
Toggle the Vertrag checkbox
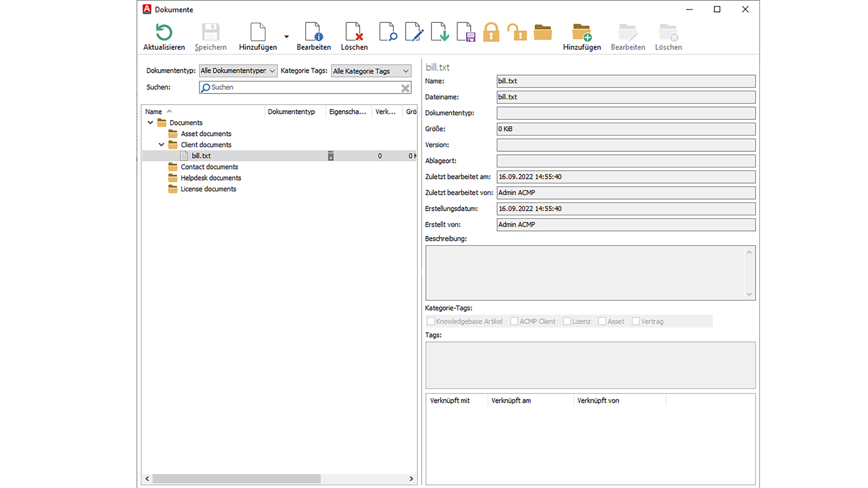636,321
